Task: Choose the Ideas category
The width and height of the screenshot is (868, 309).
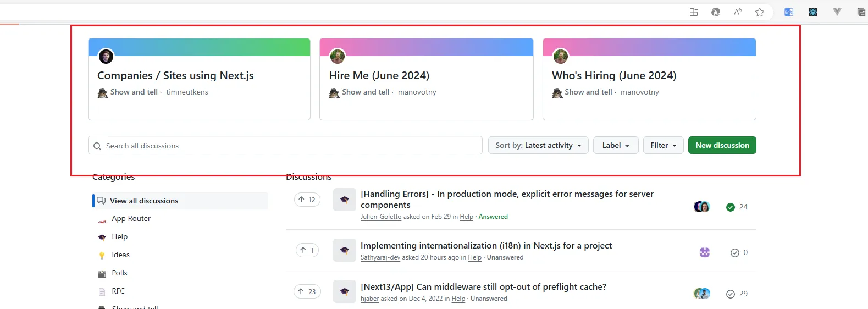Action: click(120, 255)
